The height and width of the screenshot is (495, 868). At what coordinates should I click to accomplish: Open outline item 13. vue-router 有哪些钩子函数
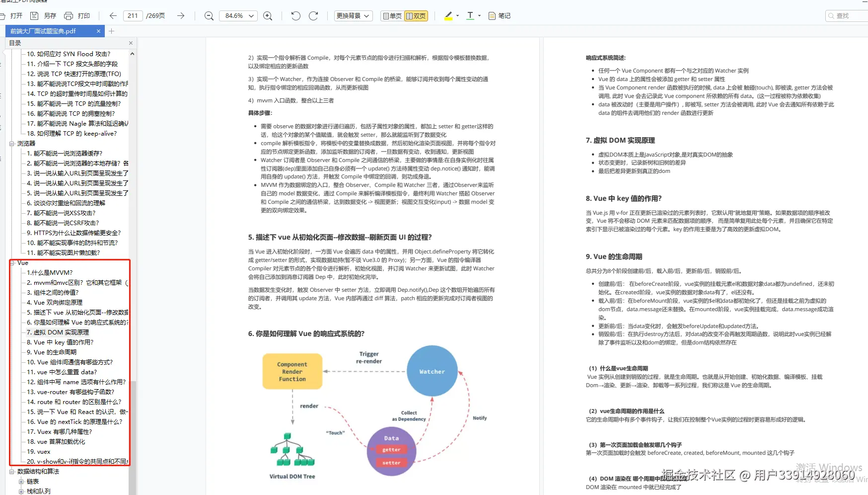71,392
